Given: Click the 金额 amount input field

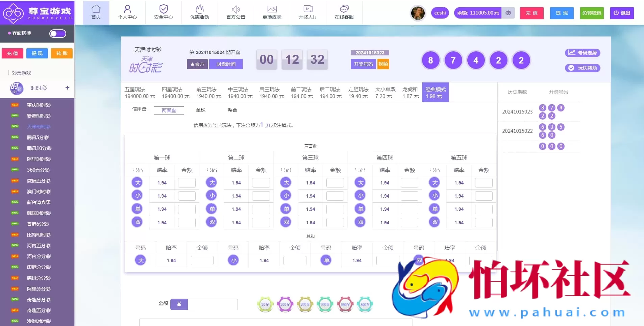Looking at the screenshot, I should pos(213,304).
